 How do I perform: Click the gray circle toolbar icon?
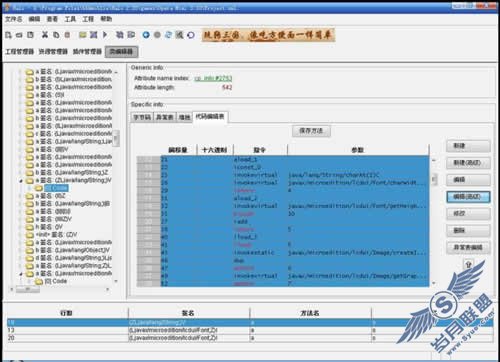point(157,35)
